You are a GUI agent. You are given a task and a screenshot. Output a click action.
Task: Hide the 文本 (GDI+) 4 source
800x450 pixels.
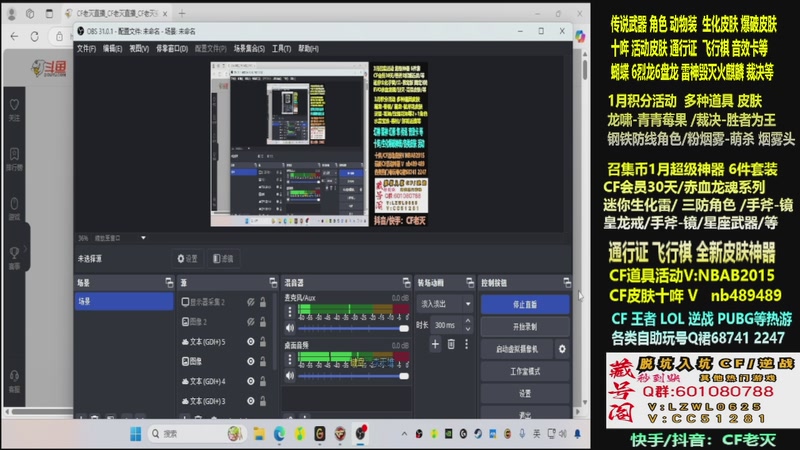pos(251,381)
